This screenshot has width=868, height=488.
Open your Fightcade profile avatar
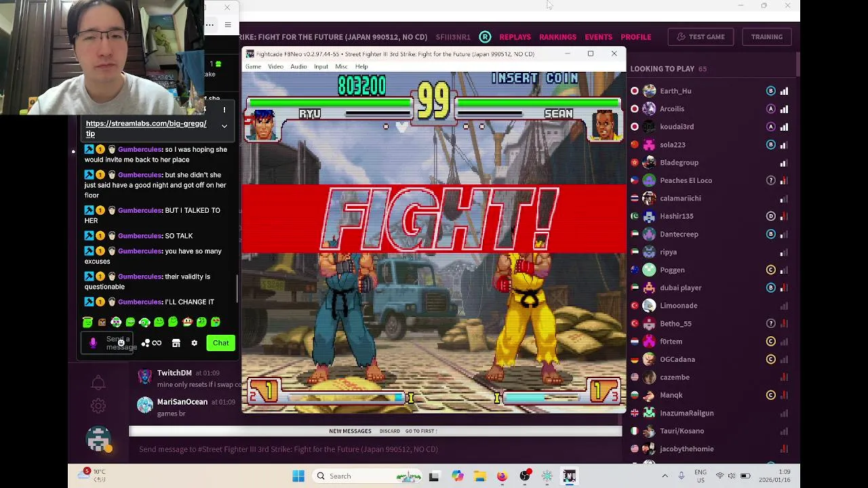click(x=98, y=439)
